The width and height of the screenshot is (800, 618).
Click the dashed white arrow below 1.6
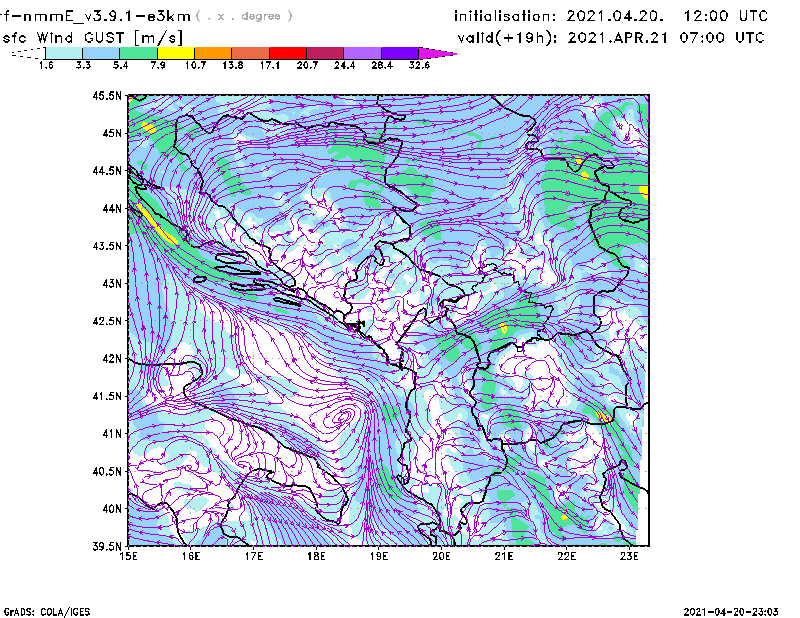click(28, 53)
